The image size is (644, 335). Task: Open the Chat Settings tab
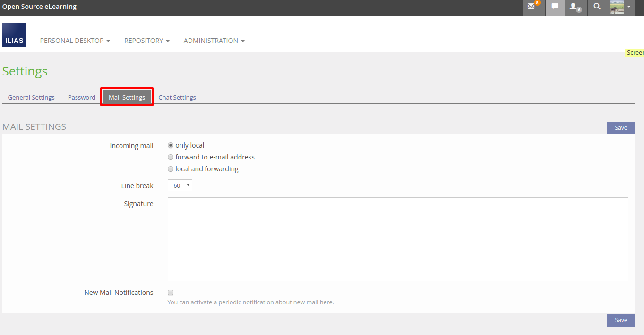177,97
